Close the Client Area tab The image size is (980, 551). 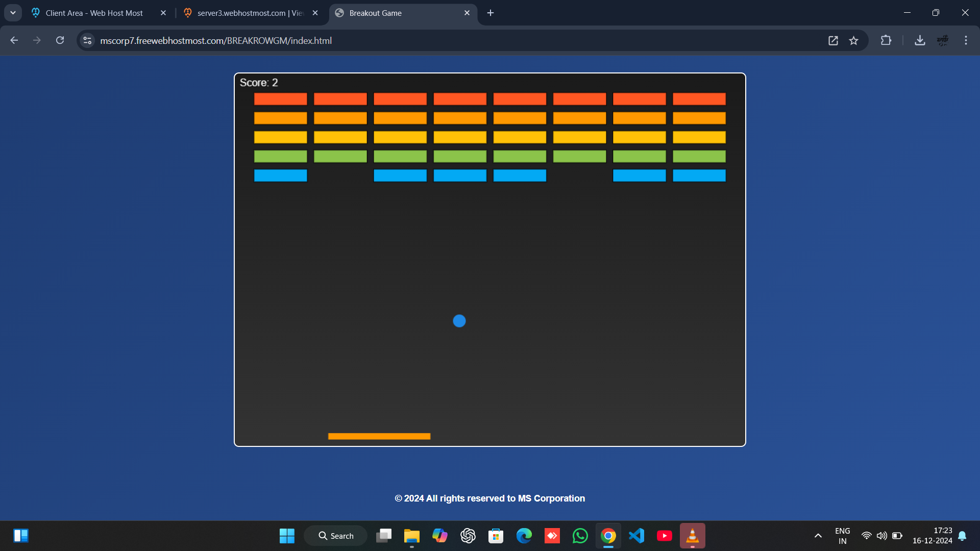163,13
